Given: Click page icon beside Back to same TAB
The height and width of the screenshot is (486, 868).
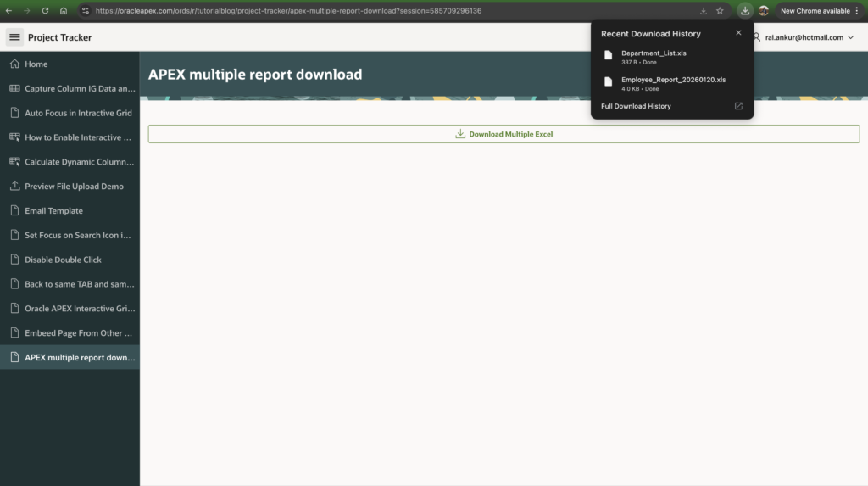Looking at the screenshot, I should pos(14,284).
